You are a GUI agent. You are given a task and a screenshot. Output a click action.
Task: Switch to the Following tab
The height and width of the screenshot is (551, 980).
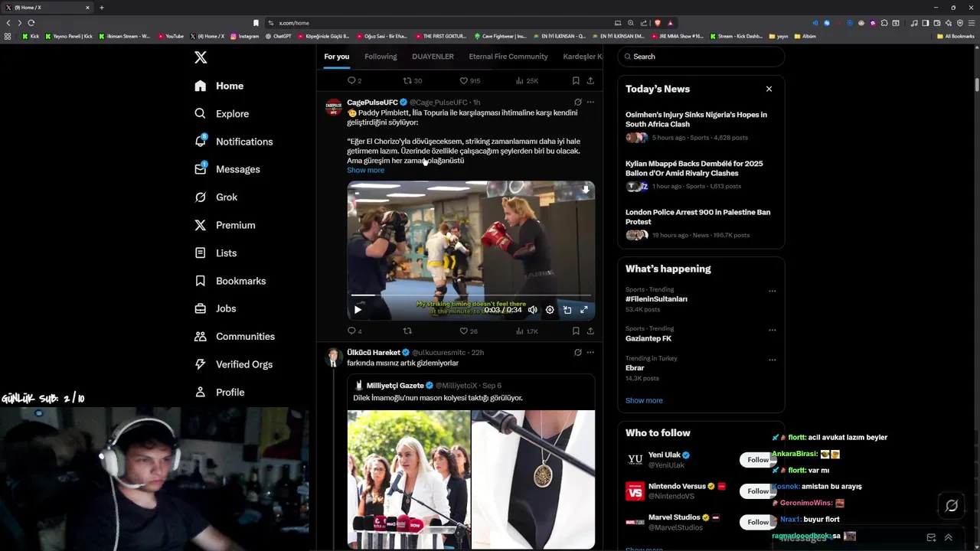coord(381,57)
